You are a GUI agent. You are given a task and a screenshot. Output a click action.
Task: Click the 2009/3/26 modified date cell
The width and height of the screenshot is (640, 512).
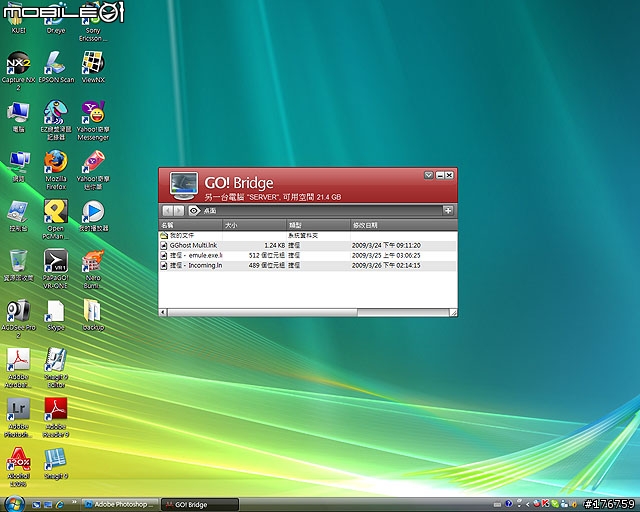386,265
